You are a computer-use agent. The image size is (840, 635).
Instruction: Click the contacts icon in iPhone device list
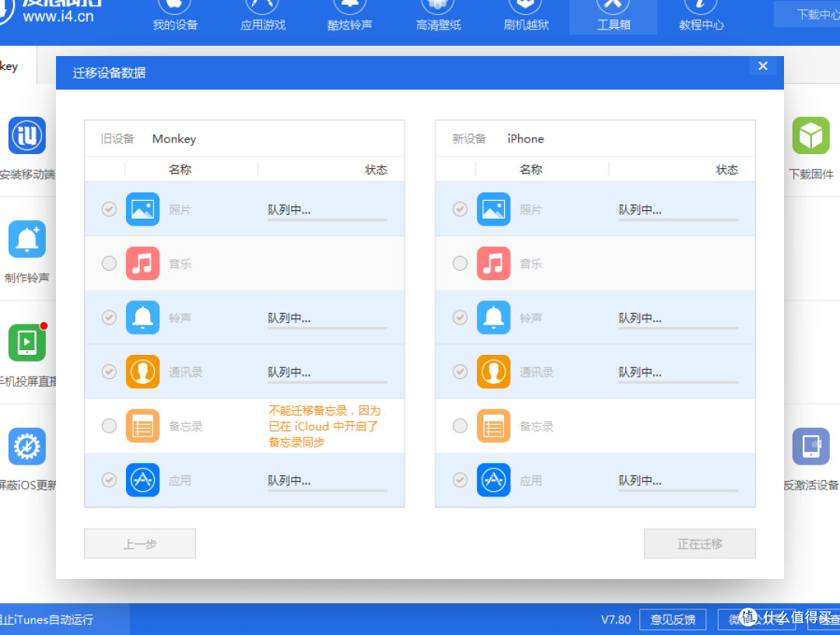(x=493, y=371)
